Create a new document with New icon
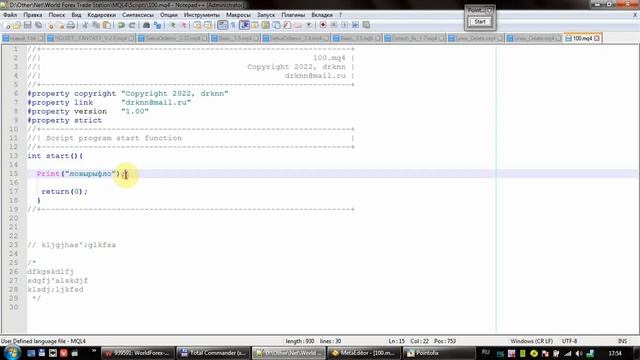Viewport: 640px width, 360px height. click(x=7, y=25)
